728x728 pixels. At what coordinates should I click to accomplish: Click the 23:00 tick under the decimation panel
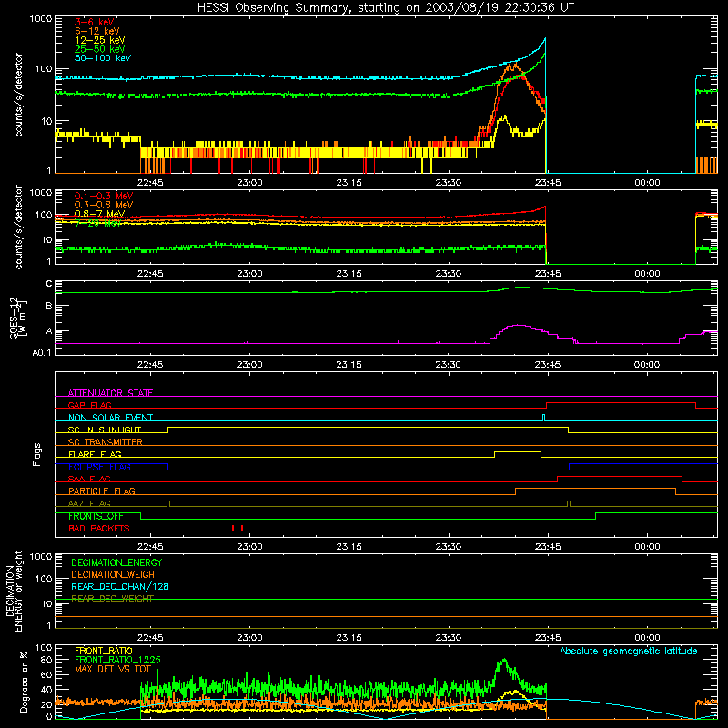click(x=249, y=638)
